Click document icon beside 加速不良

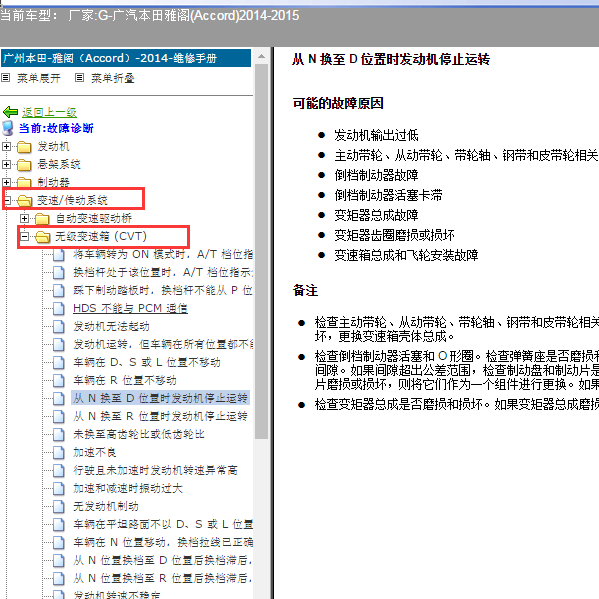[x=58, y=452]
